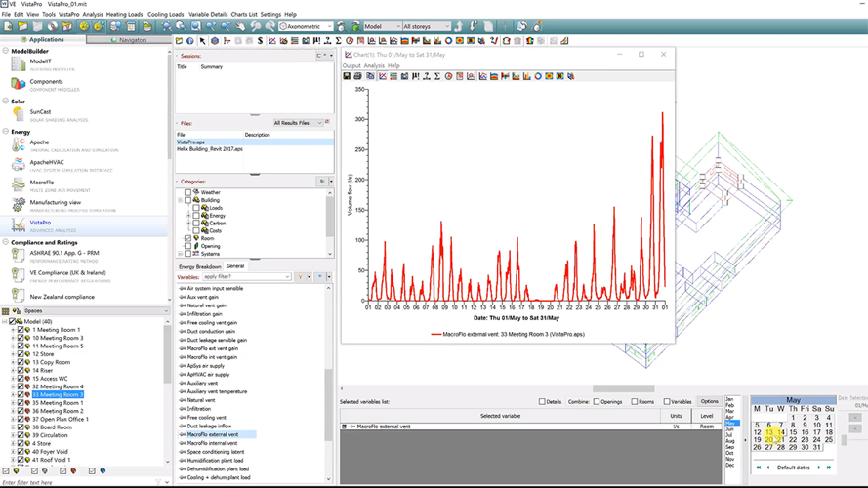868x488 pixels.
Task: Toggle Combine Openings checkbox
Action: (597, 402)
